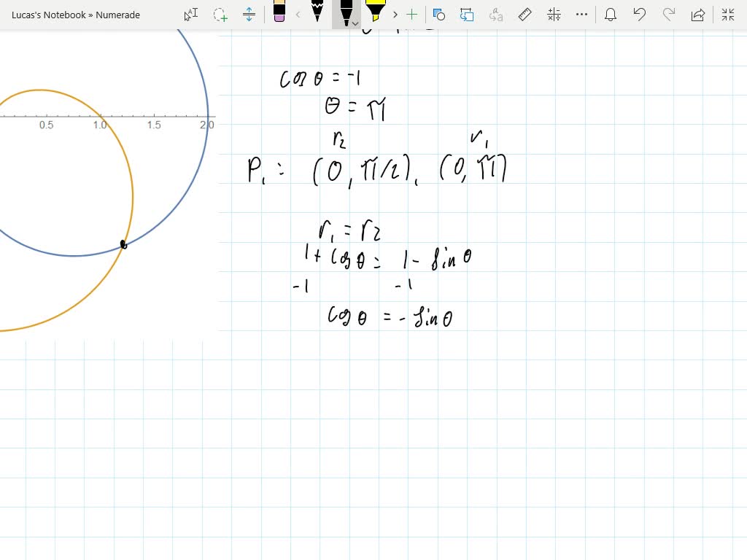The height and width of the screenshot is (560, 747).
Task: Collapse pen list with the left chevron
Action: click(x=298, y=15)
